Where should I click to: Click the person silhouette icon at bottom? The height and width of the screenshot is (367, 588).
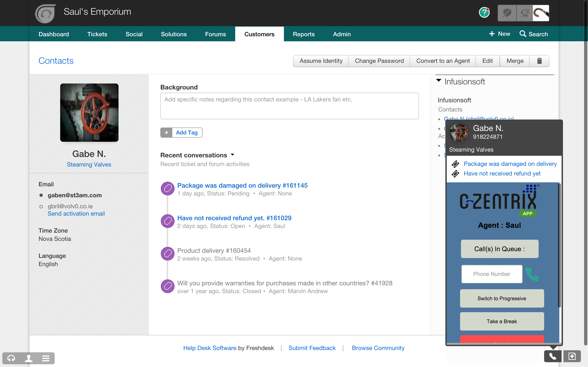click(x=29, y=358)
